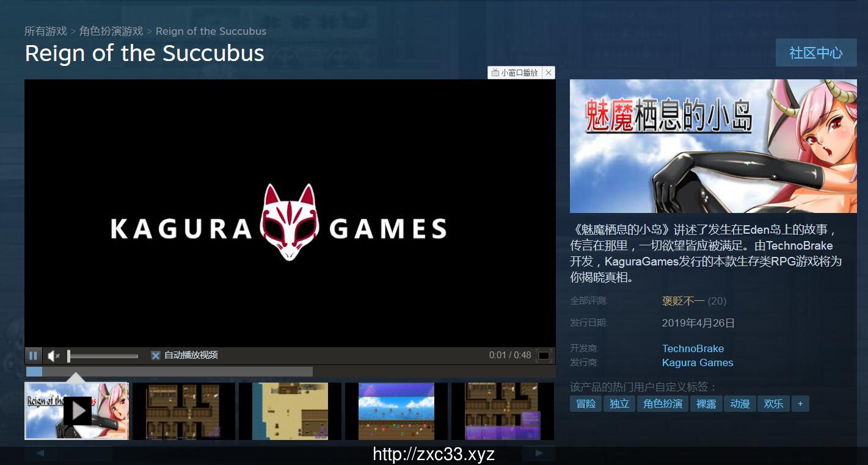Disable autoplay by unchecking the blue checkbox

pos(156,355)
